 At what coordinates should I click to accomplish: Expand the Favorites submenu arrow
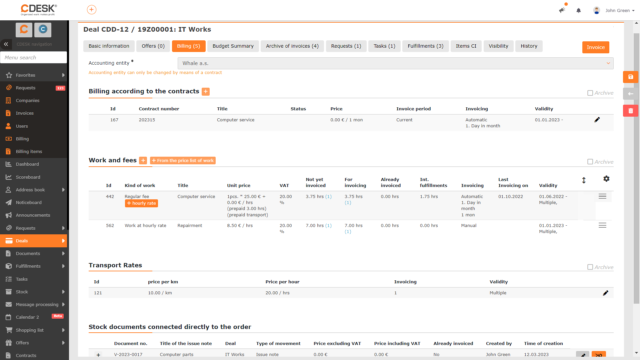(63, 75)
